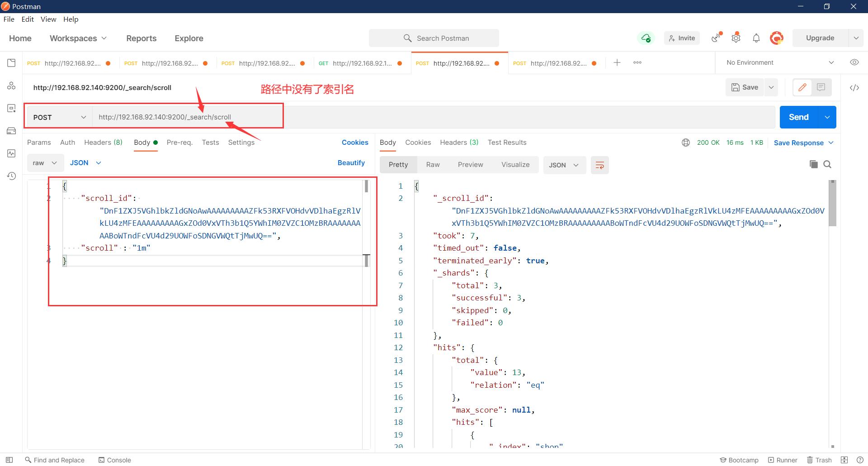This screenshot has width=868, height=466.
Task: Open the Collections sidebar icon
Action: 11,63
